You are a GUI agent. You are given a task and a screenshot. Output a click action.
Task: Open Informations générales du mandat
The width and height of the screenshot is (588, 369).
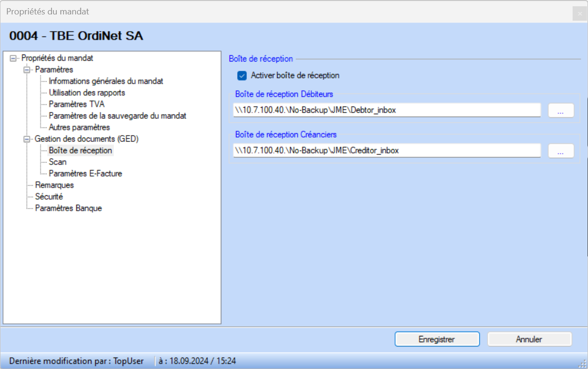106,81
